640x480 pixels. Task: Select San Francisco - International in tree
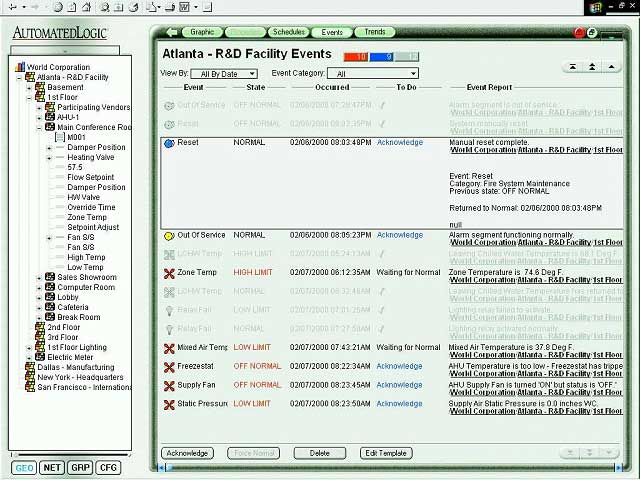click(x=84, y=387)
